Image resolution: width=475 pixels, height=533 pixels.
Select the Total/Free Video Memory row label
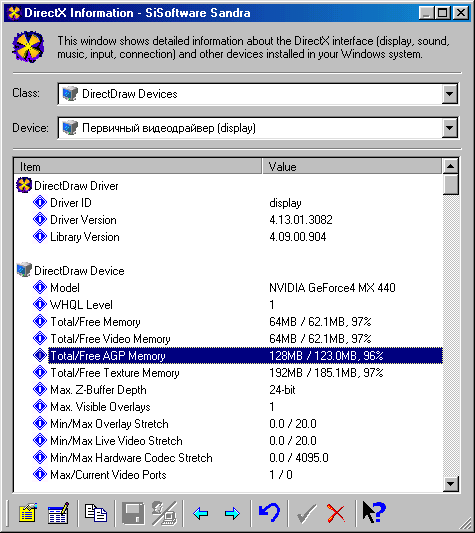click(110, 339)
